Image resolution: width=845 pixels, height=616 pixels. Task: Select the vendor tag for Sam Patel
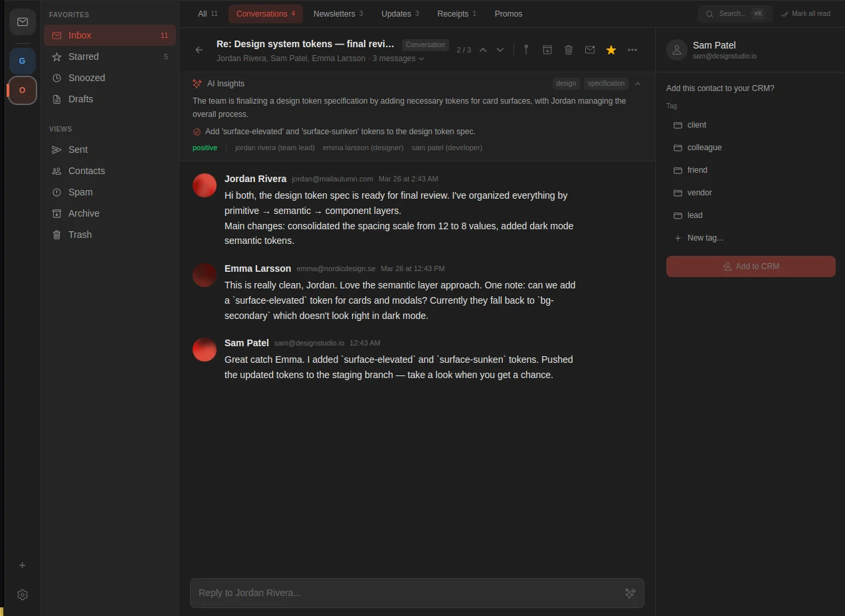coord(699,193)
